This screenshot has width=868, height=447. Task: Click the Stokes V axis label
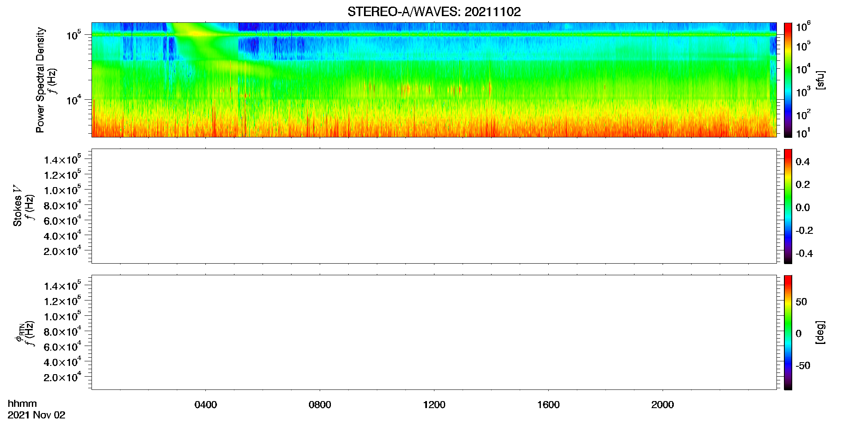17,206
